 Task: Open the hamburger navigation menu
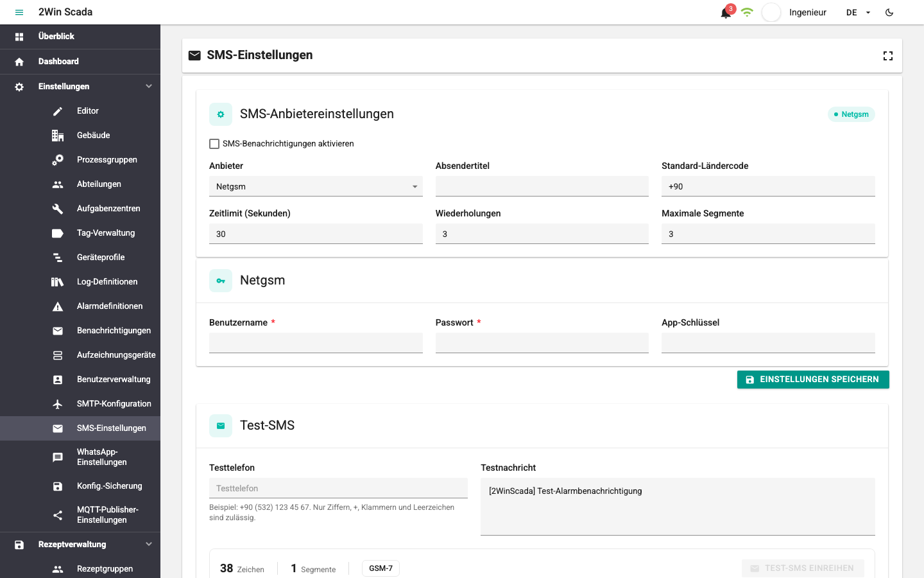[x=19, y=12]
